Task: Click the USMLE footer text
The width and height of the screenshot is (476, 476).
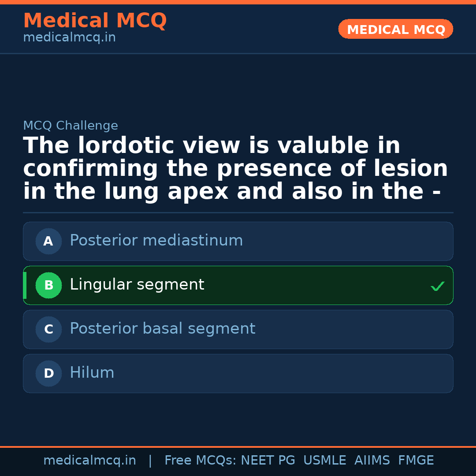Action: click(324, 461)
